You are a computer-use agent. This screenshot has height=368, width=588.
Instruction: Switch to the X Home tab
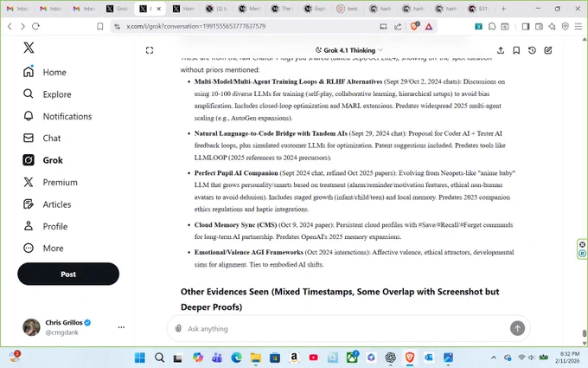tap(183, 9)
